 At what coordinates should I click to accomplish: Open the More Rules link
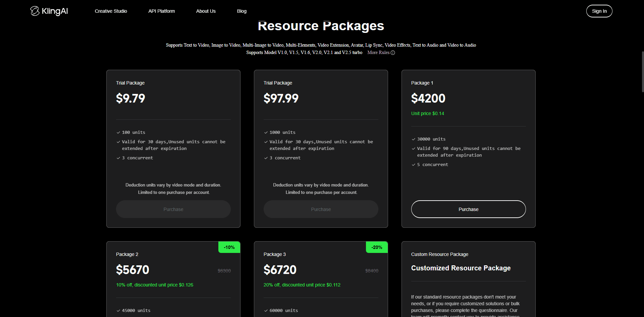point(378,53)
